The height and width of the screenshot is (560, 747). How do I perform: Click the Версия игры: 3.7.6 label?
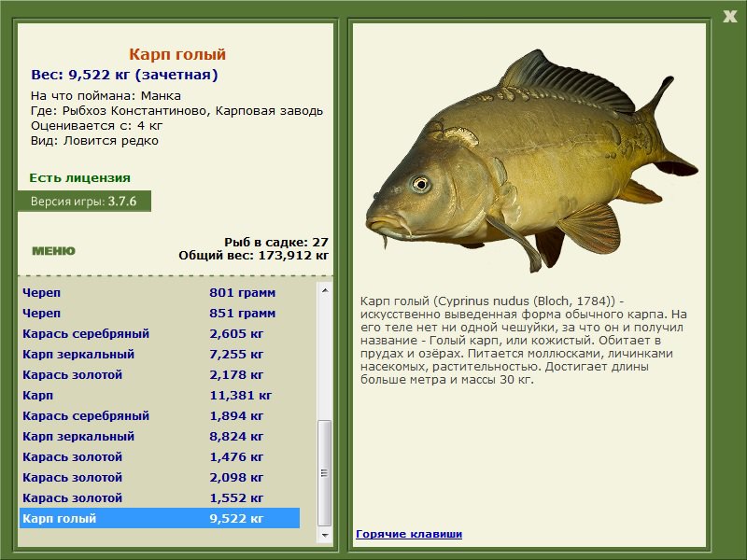(84, 201)
